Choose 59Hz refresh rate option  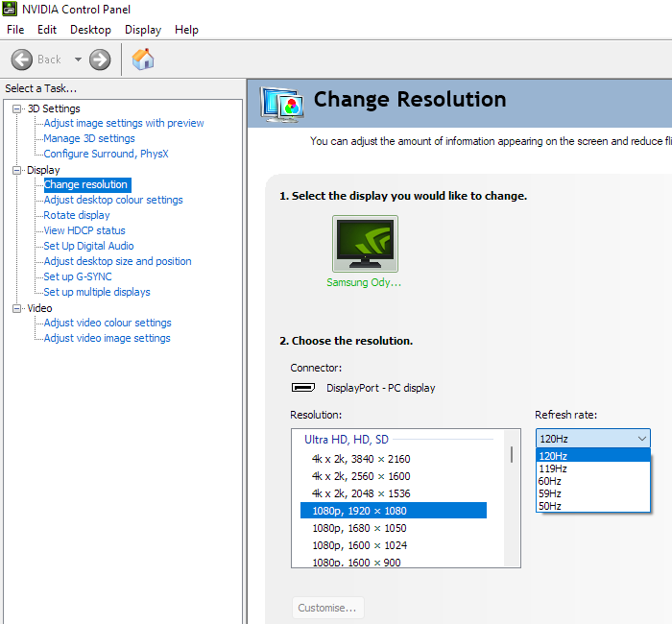tap(592, 493)
